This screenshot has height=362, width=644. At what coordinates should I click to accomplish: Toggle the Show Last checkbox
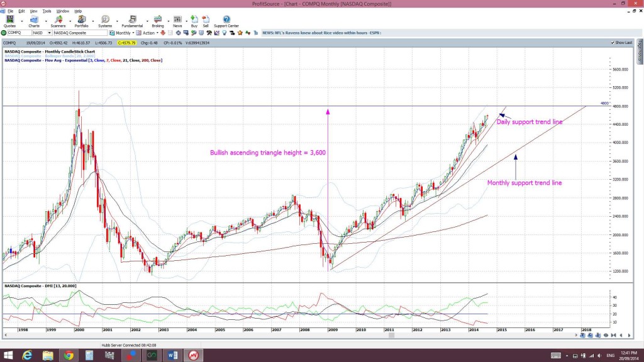pyautogui.click(x=613, y=43)
